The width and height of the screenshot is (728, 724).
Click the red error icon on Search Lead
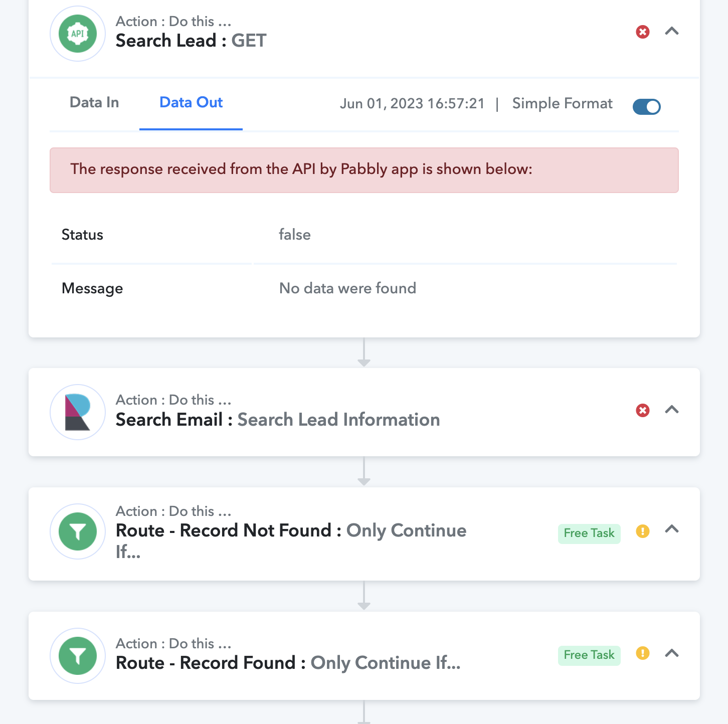click(x=643, y=32)
